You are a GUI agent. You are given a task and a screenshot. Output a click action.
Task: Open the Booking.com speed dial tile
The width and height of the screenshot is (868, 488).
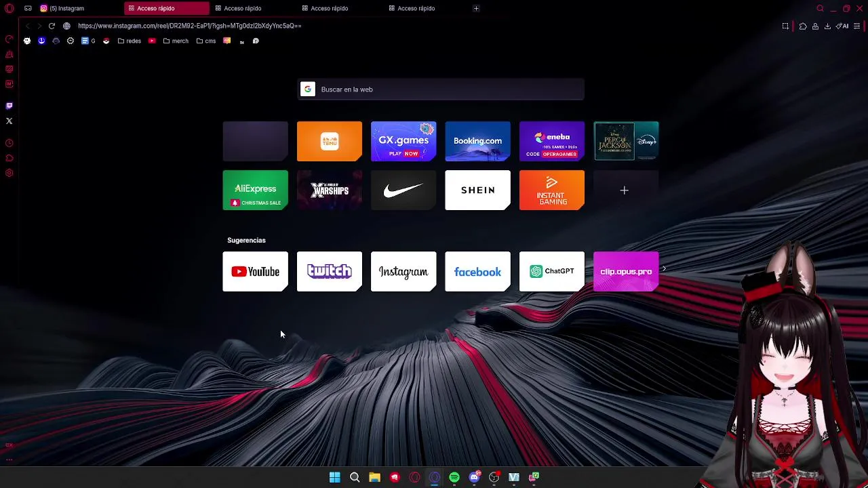tap(477, 141)
